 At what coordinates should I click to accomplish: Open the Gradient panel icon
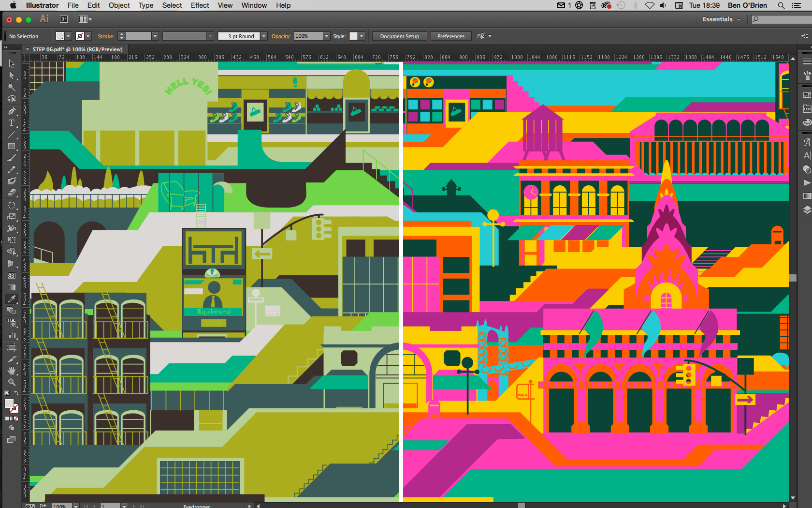(807, 196)
